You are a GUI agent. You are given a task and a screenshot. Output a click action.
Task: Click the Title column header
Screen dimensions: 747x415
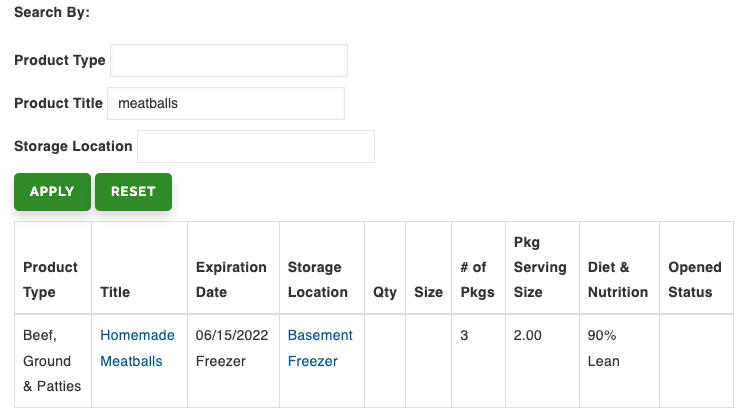point(115,292)
